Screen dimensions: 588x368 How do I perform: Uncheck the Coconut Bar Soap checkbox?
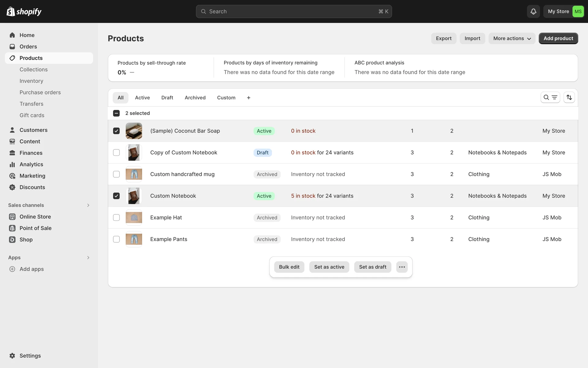116,131
